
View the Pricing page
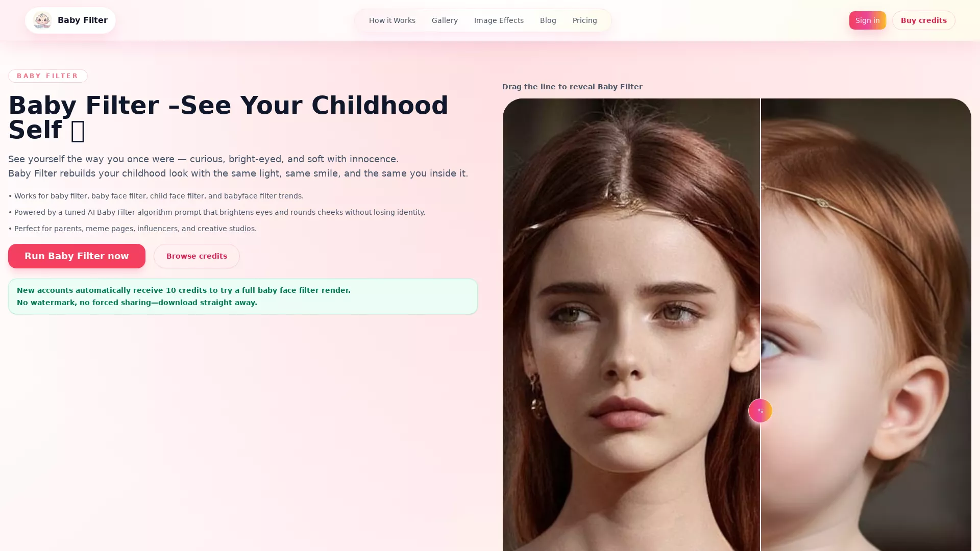pos(584,20)
